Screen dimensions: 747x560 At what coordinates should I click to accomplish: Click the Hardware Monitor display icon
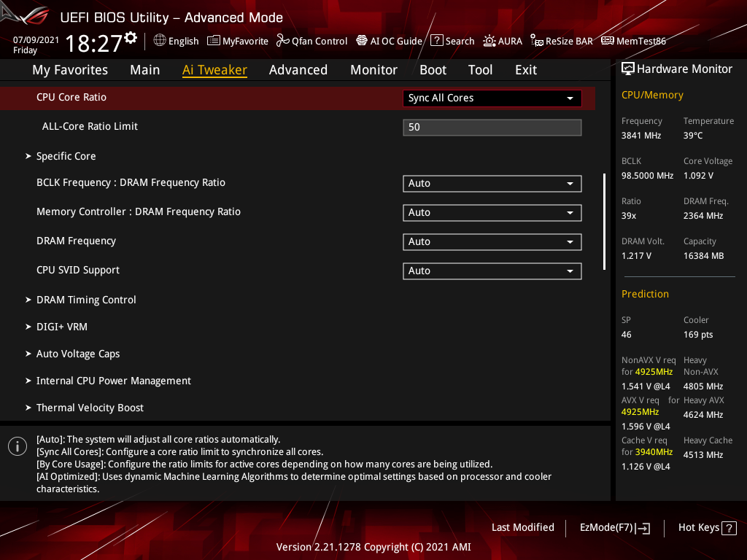(x=628, y=69)
